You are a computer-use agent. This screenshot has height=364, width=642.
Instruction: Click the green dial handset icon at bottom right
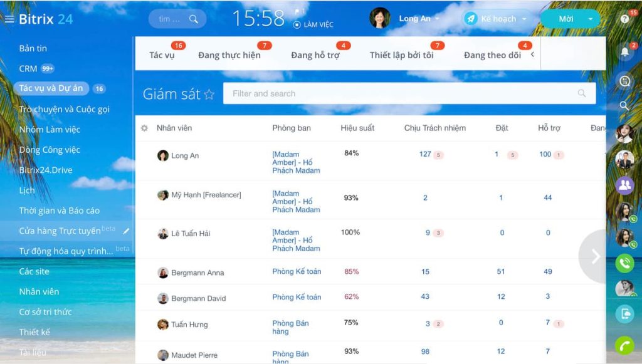click(x=624, y=346)
